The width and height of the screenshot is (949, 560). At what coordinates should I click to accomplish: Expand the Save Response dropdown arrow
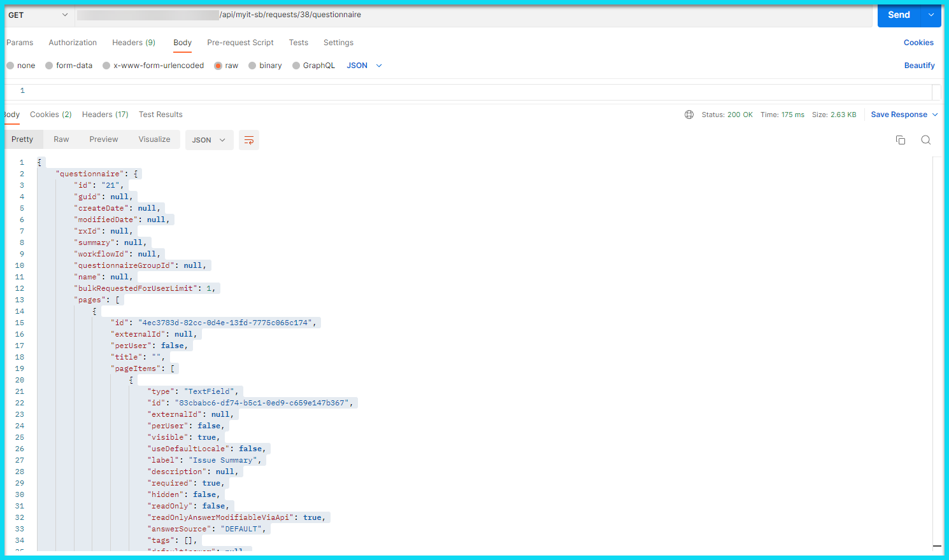coord(935,115)
